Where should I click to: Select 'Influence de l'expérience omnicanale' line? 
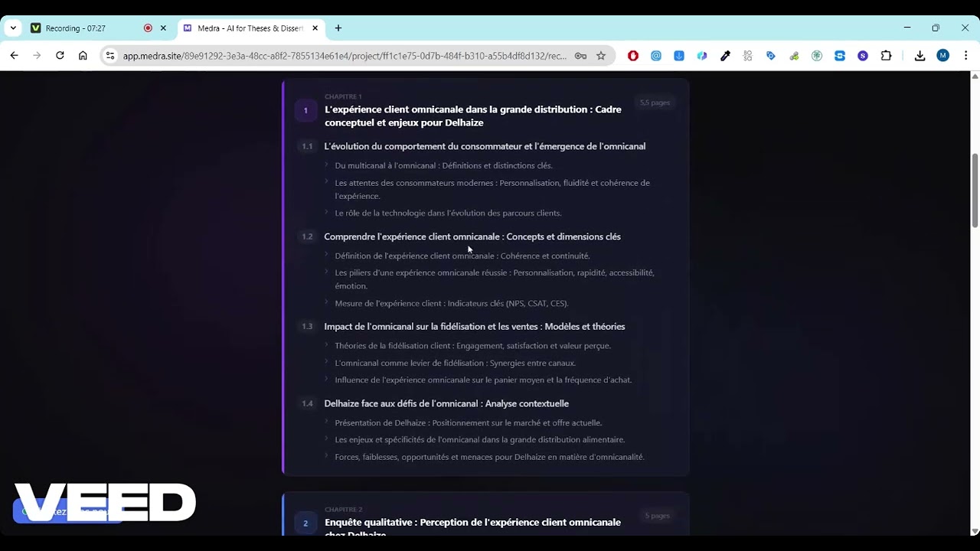click(x=483, y=380)
